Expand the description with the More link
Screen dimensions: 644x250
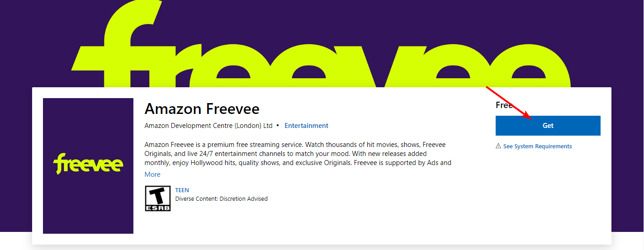point(152,175)
